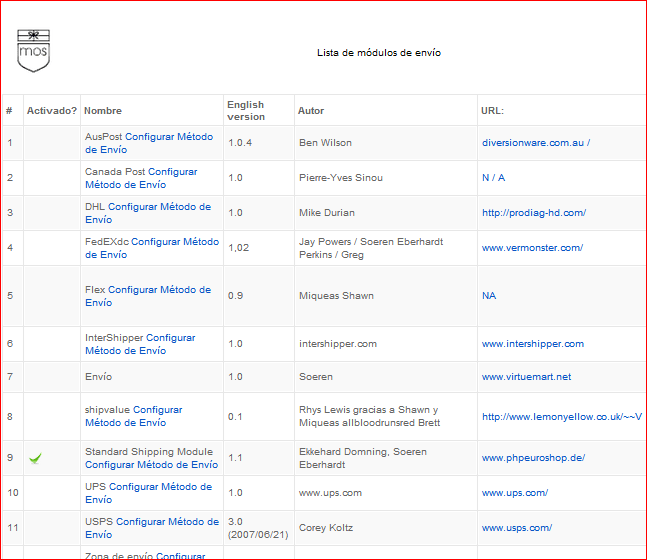The width and height of the screenshot is (647, 560).
Task: Click the # column header
Action: pos(9,111)
